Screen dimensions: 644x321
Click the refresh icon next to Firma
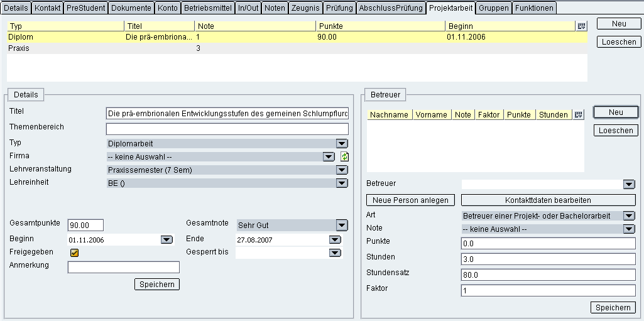[x=344, y=157]
